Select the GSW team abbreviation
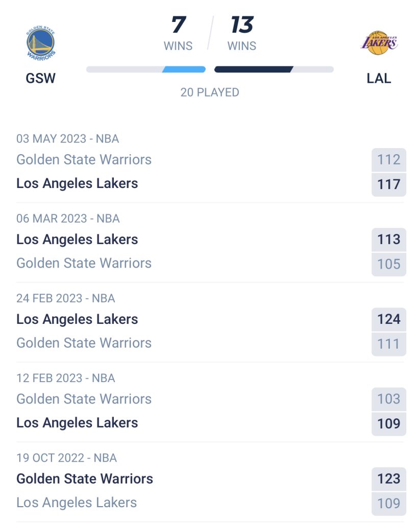The height and width of the screenshot is (523, 420). click(41, 78)
